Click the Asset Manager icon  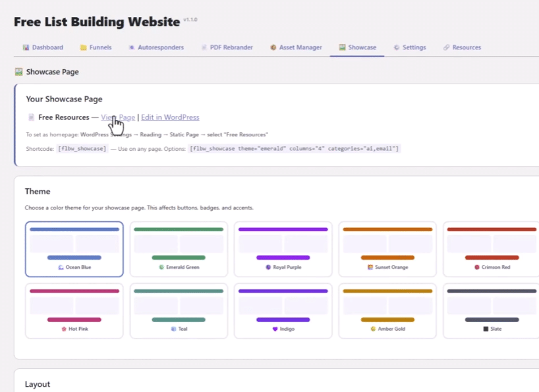tap(273, 47)
